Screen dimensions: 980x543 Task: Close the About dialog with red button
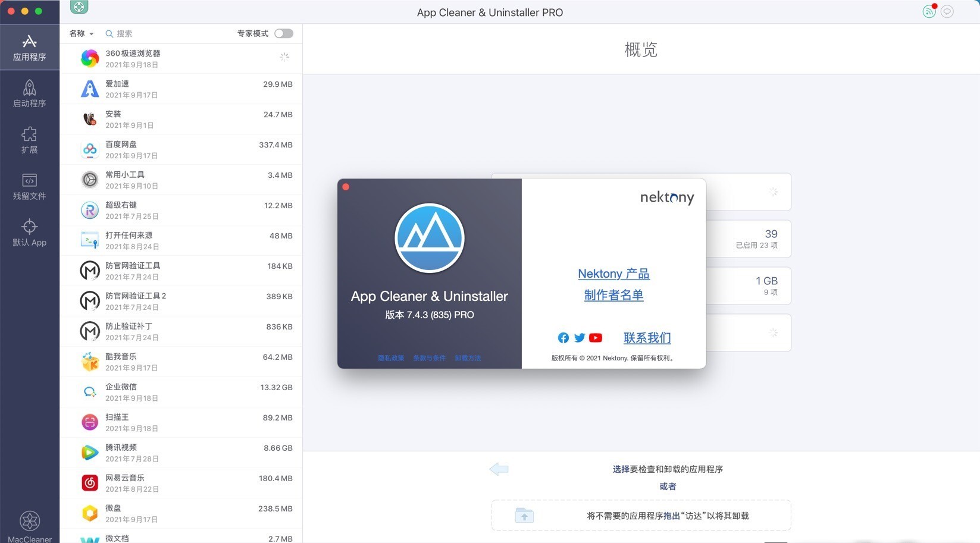click(346, 187)
